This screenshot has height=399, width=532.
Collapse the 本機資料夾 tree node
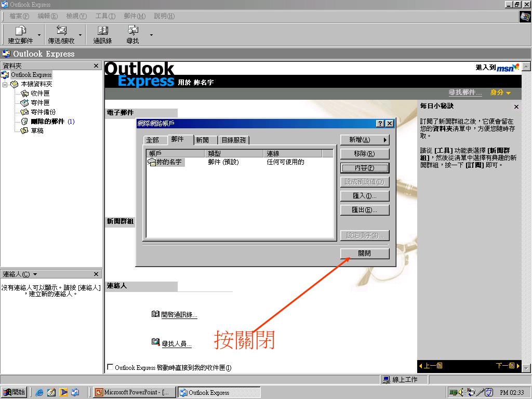(x=5, y=84)
